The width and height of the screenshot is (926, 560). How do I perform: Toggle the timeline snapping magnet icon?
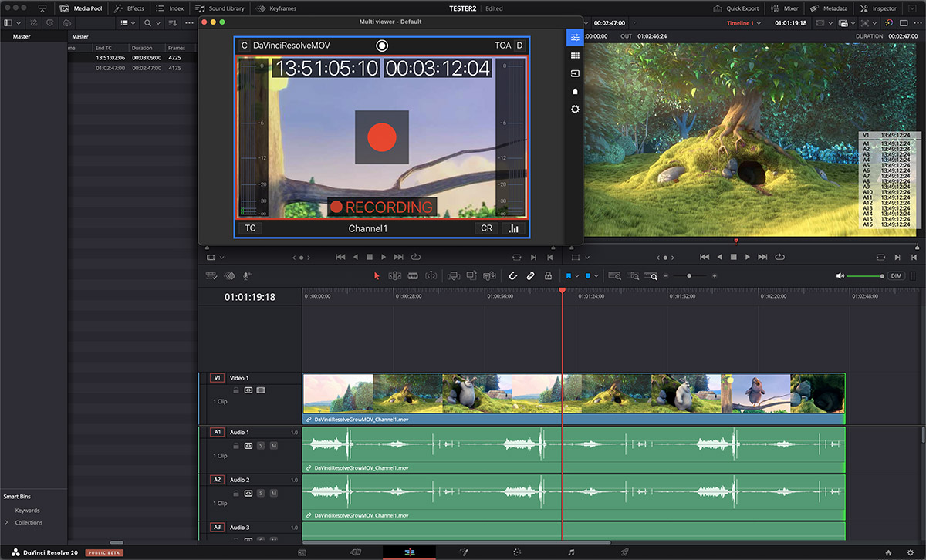512,275
